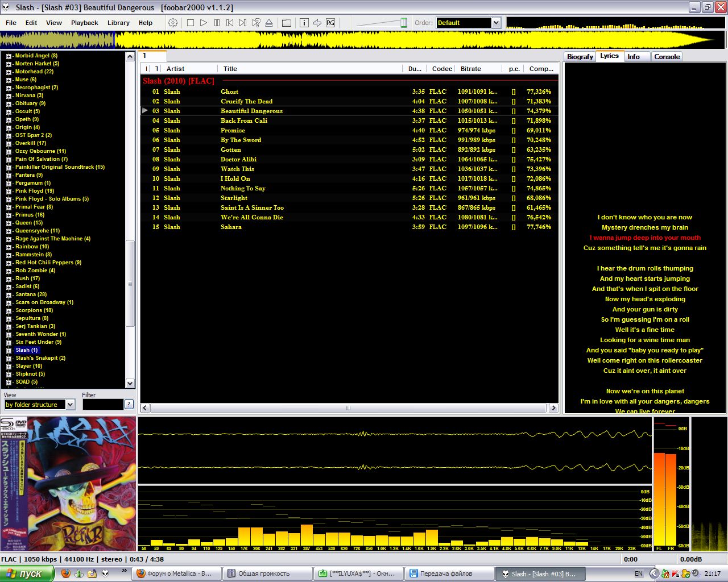
Task: Switch to the Biografy tab
Action: (580, 56)
